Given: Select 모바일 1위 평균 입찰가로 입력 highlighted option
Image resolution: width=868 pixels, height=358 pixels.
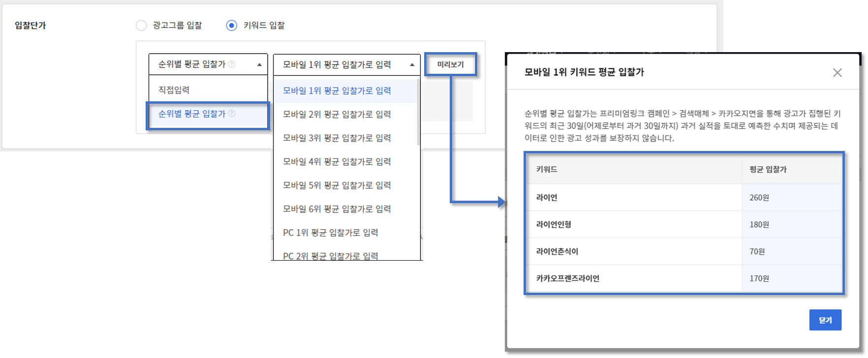Looking at the screenshot, I should coord(345,91).
